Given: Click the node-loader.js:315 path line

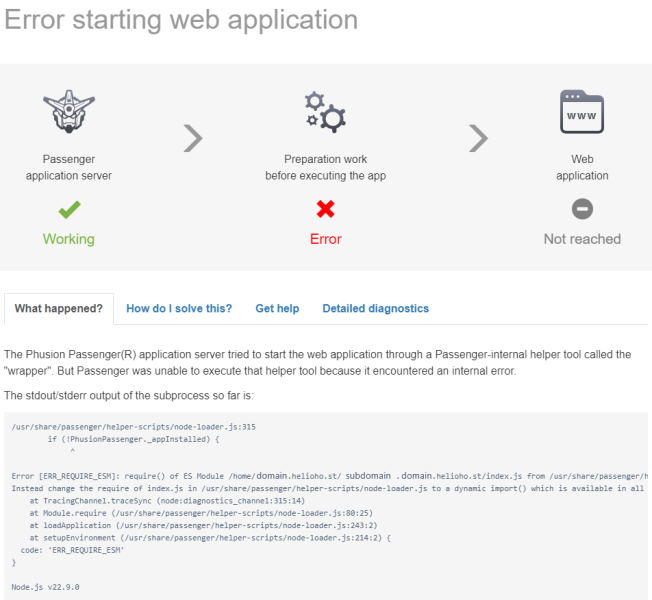Looking at the screenshot, I should click(134, 427).
